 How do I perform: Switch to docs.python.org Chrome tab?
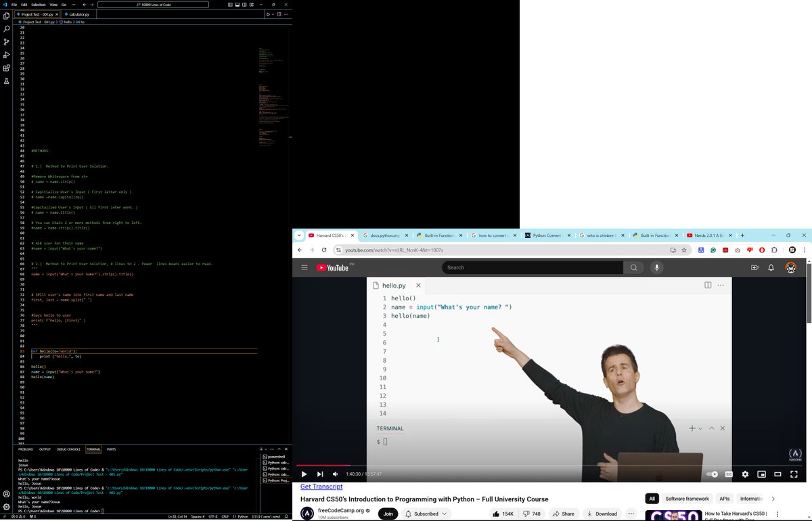point(384,235)
